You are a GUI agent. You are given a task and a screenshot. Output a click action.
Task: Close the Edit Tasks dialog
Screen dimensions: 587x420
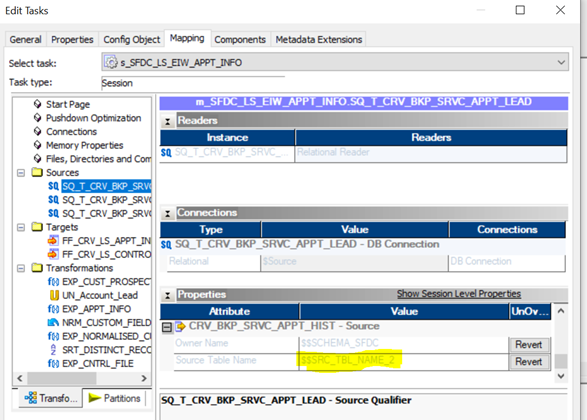coord(560,10)
